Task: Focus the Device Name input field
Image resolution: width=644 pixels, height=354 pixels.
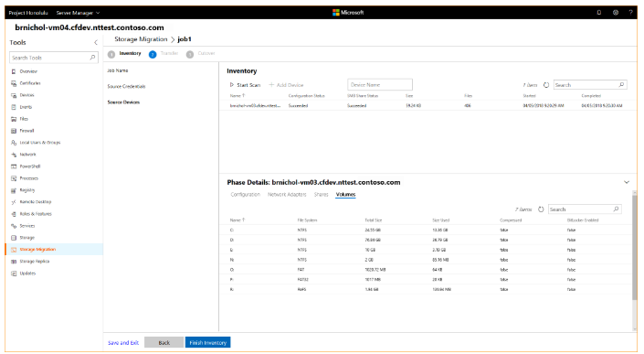Action: click(380, 85)
